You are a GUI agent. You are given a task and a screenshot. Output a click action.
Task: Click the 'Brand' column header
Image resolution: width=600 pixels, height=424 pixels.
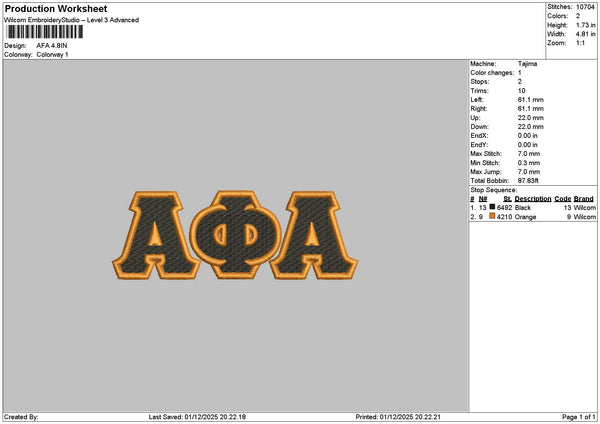(584, 199)
